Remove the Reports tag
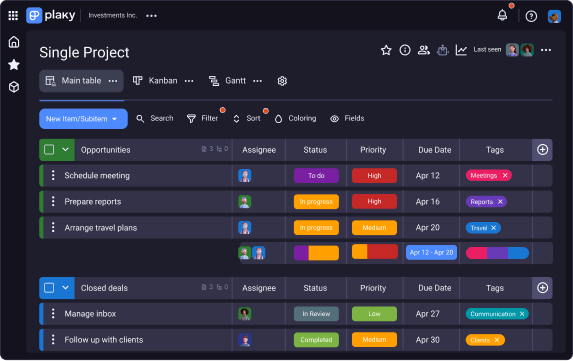This screenshot has width=573, height=361. pos(500,202)
